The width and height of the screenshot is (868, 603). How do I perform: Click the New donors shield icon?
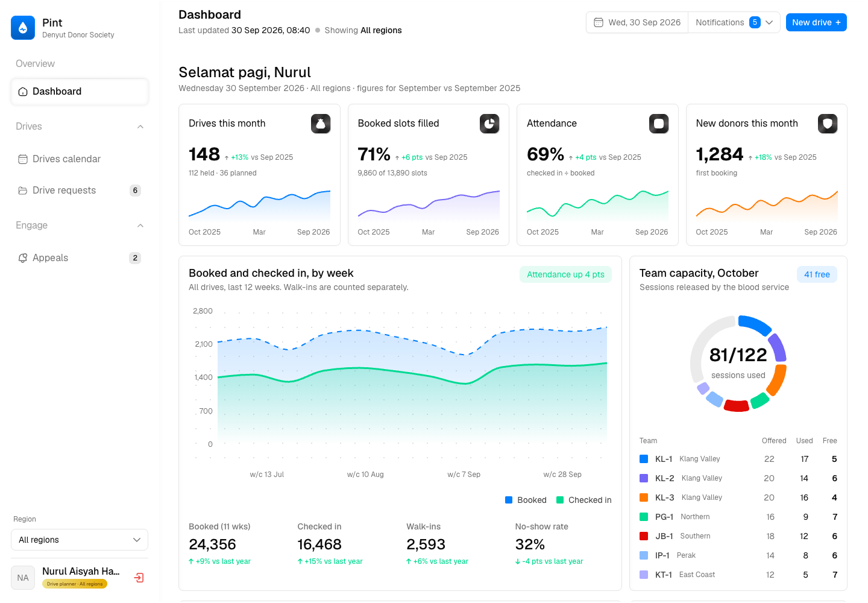coord(828,124)
